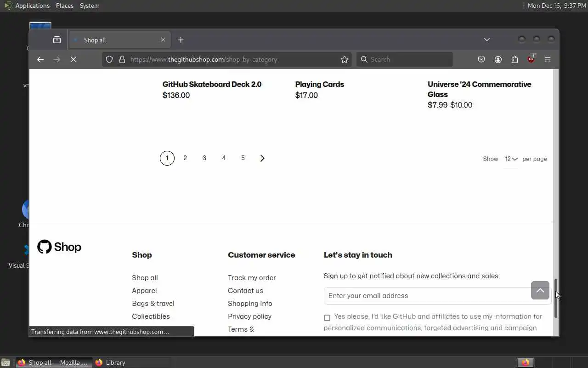Viewport: 588px width, 368px height.
Task: Open the System menu
Action: pos(89,6)
